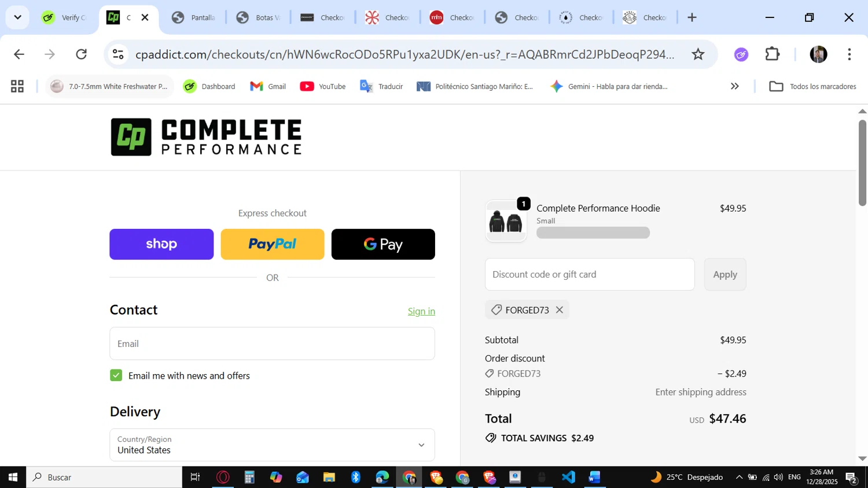Open the browser extensions puzzle icon
Image resolution: width=868 pixels, height=488 pixels.
pyautogui.click(x=773, y=54)
